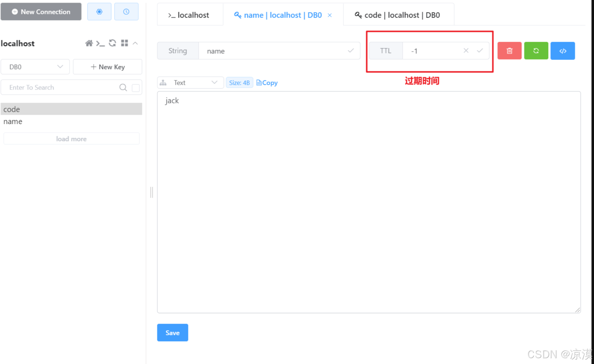594x364 pixels.
Task: Switch to code | localhost | DB0 tab
Action: point(398,15)
